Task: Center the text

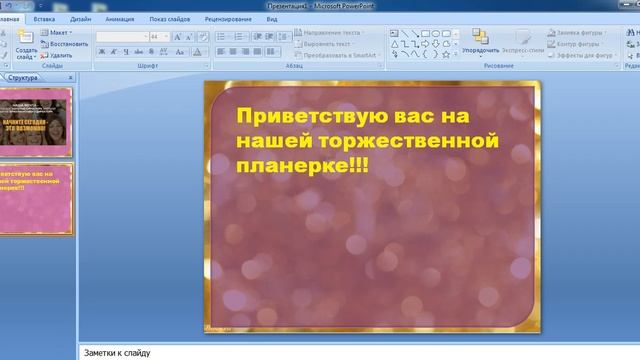Action: coord(233,51)
